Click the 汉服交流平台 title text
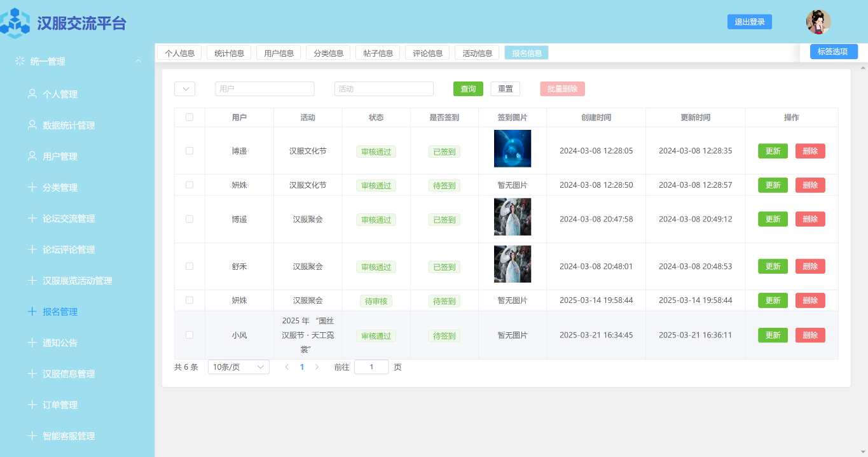The width and height of the screenshot is (868, 457). 81,24
